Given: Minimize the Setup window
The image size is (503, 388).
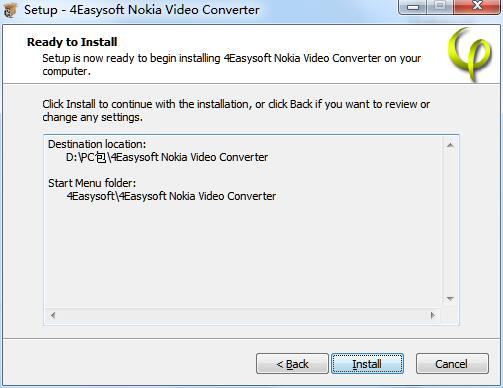Looking at the screenshot, I should coord(413,7).
